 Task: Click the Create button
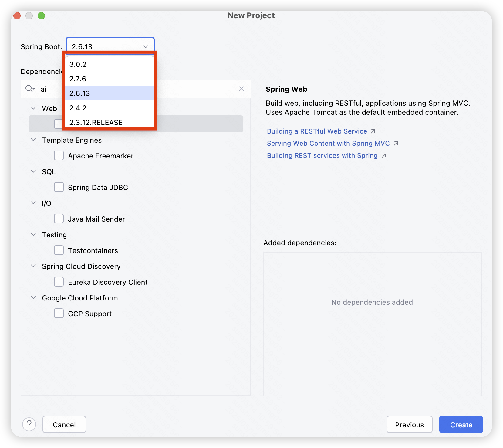461,424
